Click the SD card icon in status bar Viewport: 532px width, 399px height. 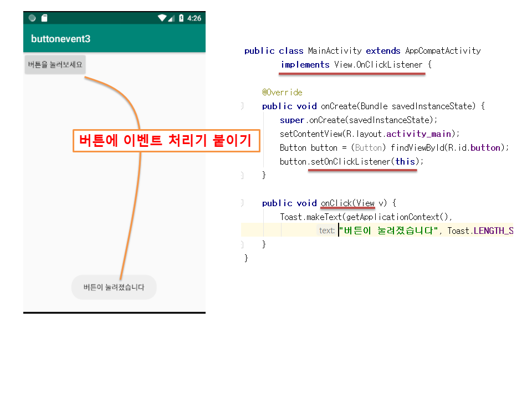44,18
